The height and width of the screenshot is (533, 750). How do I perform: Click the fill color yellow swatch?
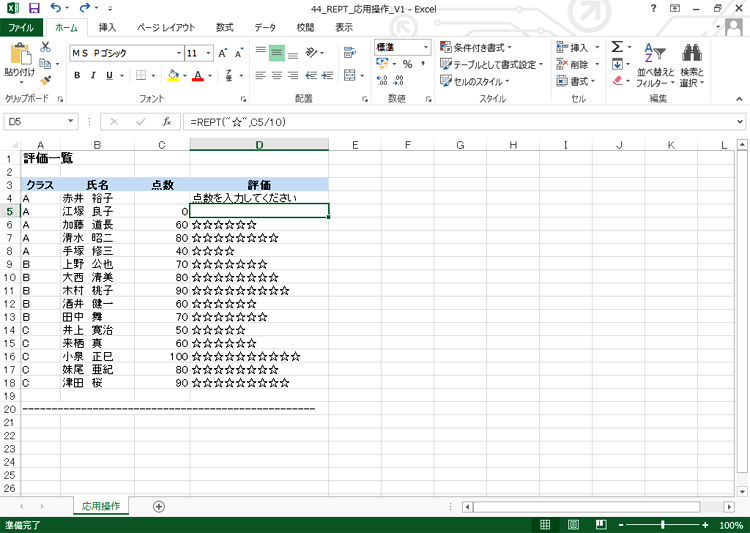click(173, 75)
